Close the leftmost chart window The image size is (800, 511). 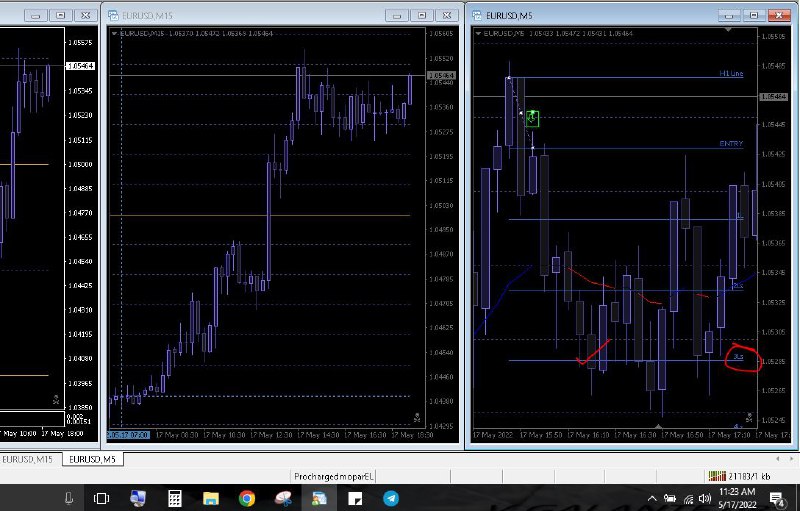coord(86,16)
